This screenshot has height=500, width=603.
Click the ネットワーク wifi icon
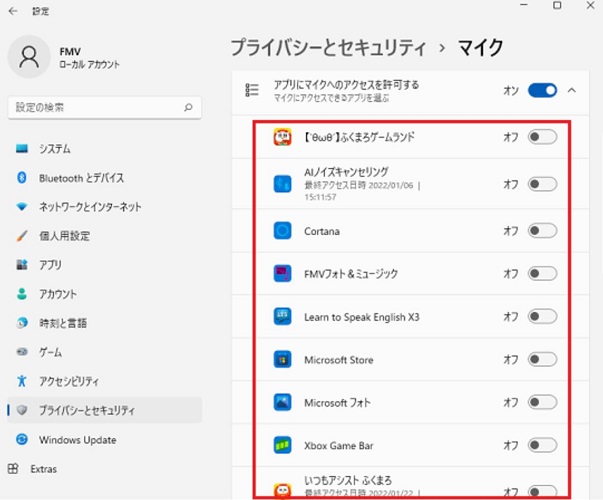coord(22,207)
